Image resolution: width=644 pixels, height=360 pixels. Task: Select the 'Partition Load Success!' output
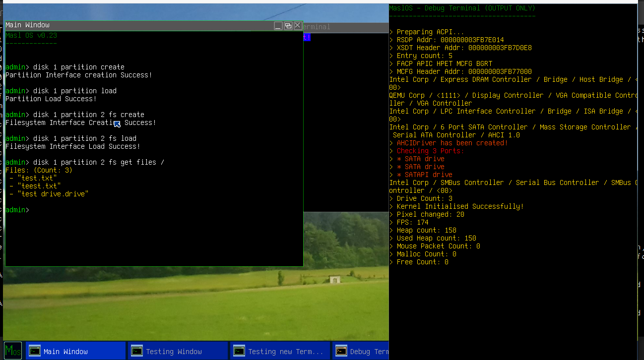pyautogui.click(x=51, y=99)
